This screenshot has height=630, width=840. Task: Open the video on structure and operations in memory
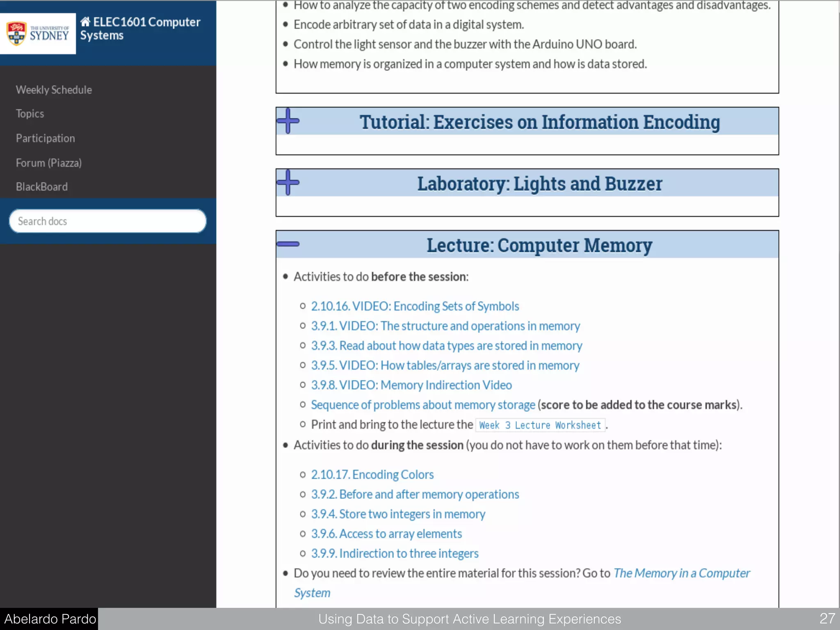pos(445,326)
